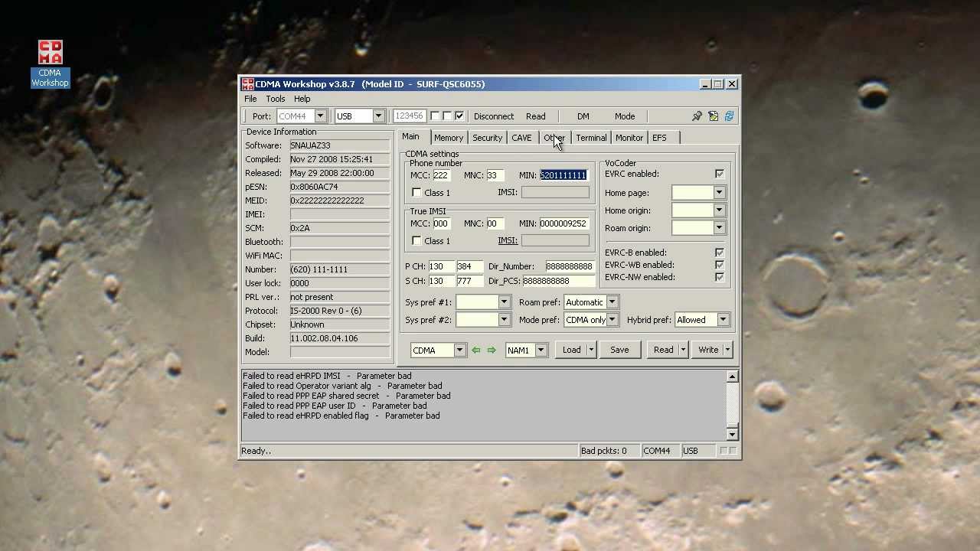This screenshot has height=551, width=980.
Task: Click the "Failed to read eHRPD IMSI" log line
Action: click(327, 376)
